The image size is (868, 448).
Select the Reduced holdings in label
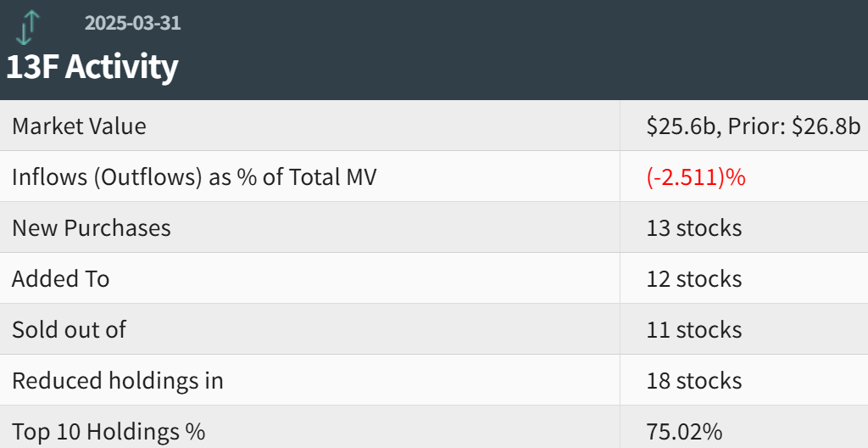coord(118,381)
